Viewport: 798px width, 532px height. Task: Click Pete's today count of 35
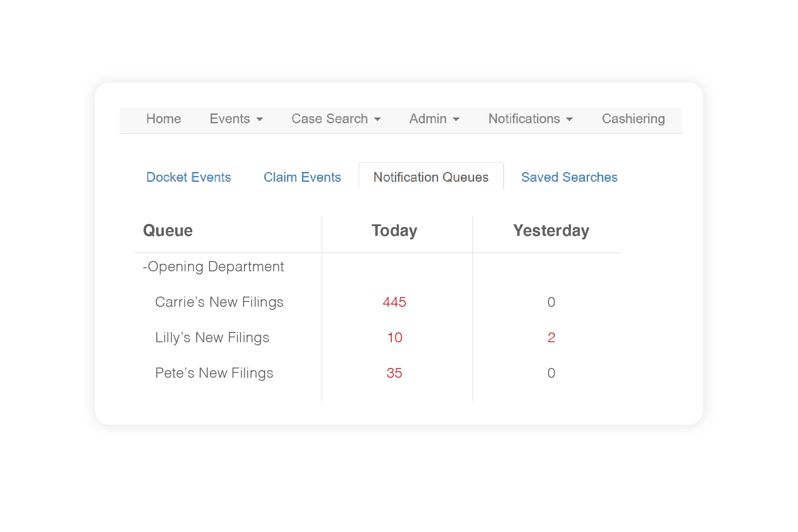click(x=394, y=373)
